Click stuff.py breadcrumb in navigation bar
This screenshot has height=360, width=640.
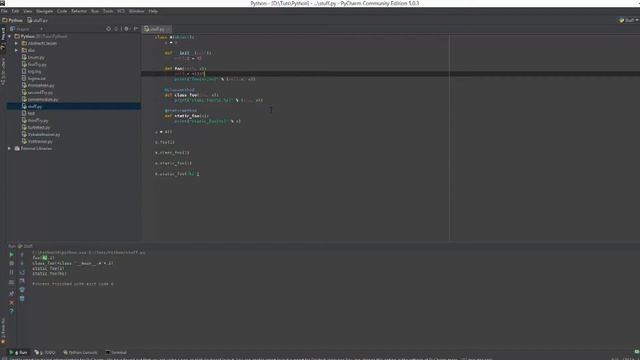click(38, 20)
